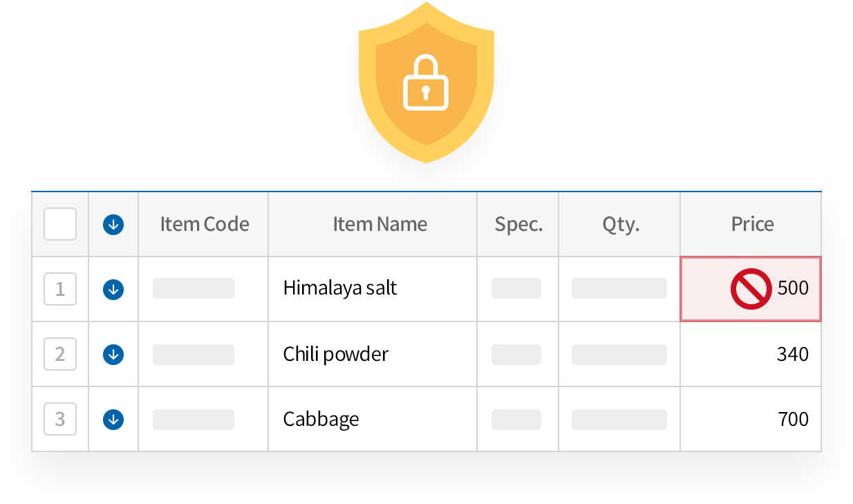Click the blue arrow icon for Cabbage
This screenshot has height=504, width=853.
(113, 418)
